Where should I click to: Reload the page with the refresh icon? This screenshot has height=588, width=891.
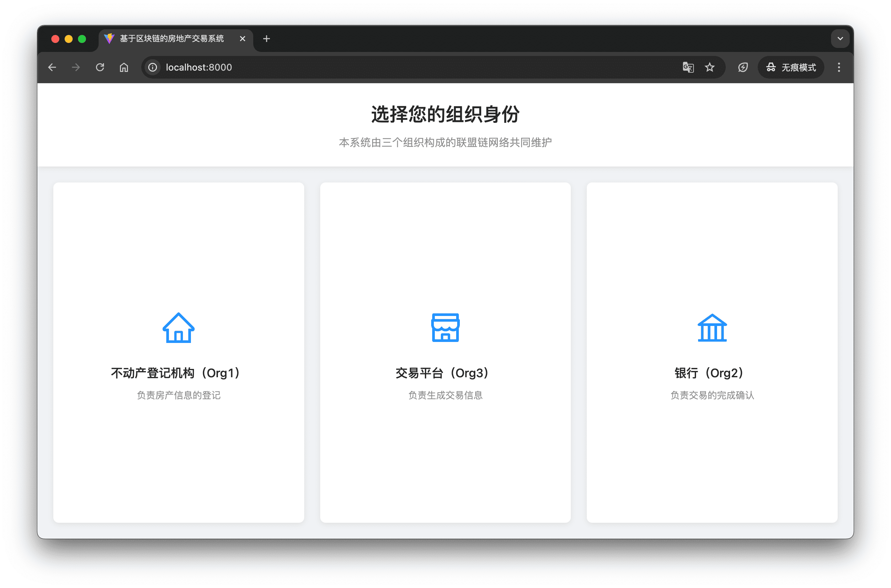click(100, 68)
